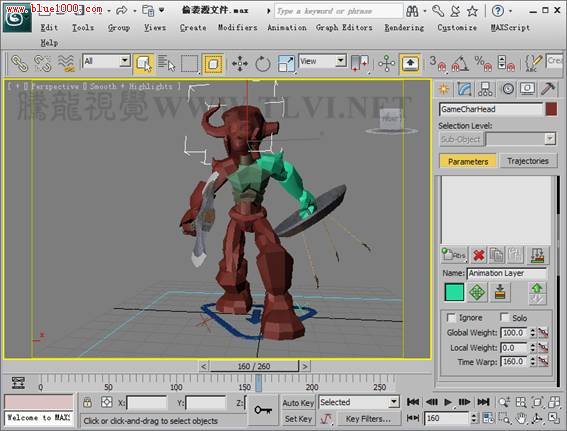Enable the Ignore checkbox
Viewport: 567px width, 431px height.
click(x=451, y=318)
